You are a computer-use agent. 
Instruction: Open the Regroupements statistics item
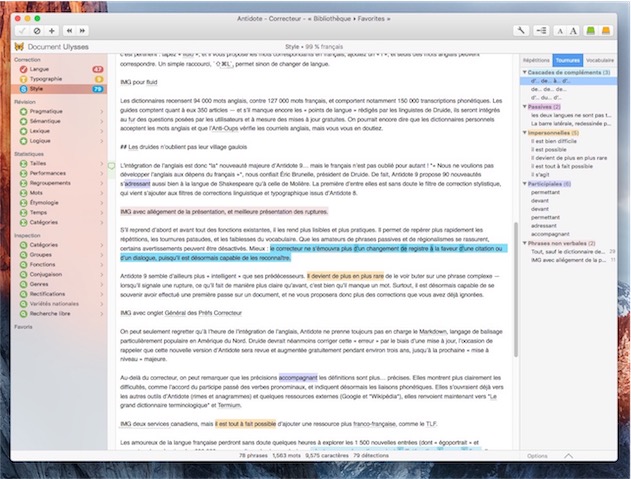60,183
